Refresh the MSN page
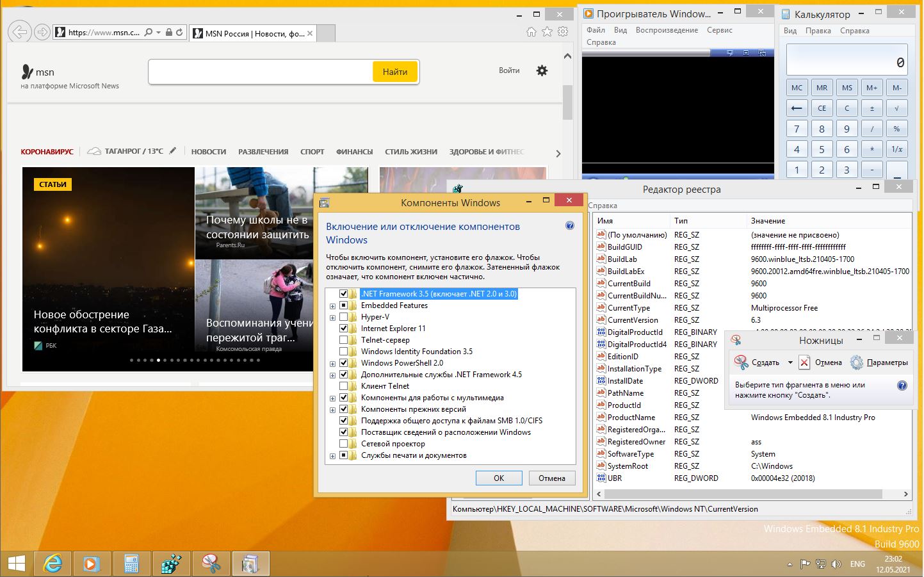This screenshot has width=924, height=577. tap(179, 32)
